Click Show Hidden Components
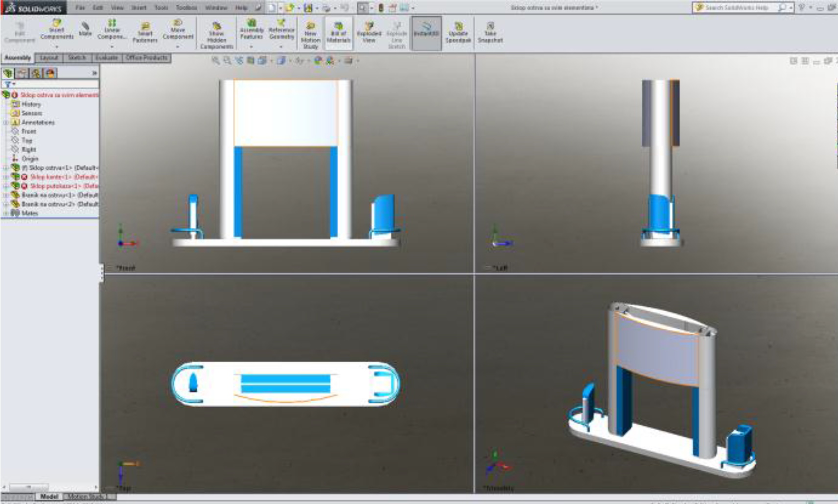 (x=216, y=34)
